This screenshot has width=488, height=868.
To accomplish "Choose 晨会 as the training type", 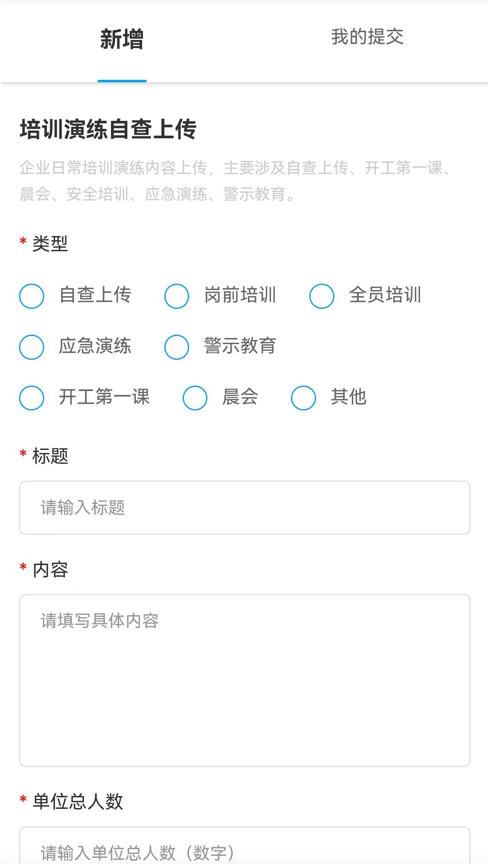I will coord(194,398).
